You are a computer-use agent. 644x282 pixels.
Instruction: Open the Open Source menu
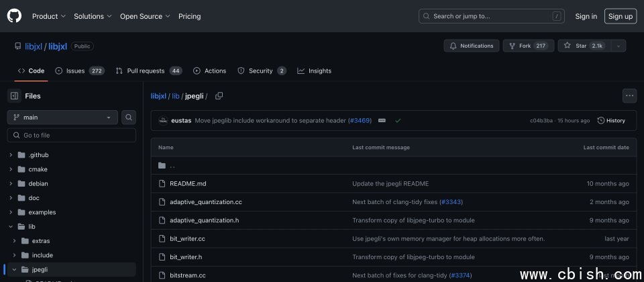tap(145, 16)
